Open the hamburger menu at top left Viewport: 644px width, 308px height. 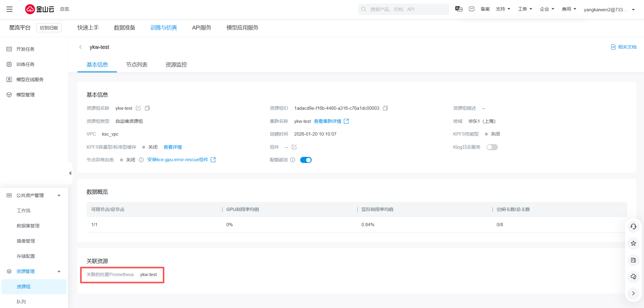[9, 9]
